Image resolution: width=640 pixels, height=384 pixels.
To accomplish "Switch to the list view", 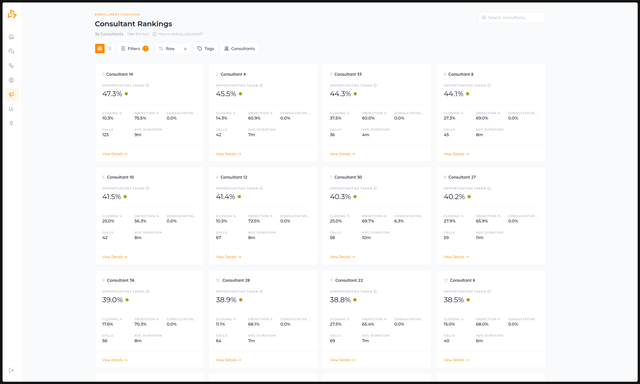I will click(x=109, y=49).
